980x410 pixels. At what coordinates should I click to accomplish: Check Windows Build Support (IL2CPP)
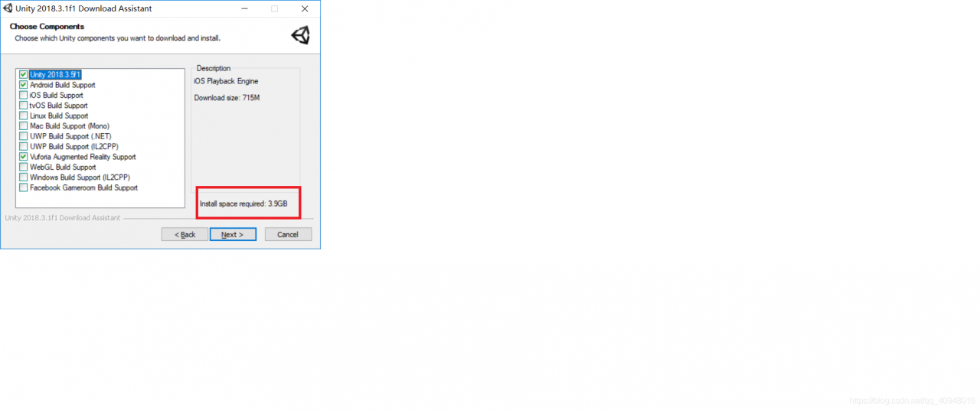click(x=24, y=177)
